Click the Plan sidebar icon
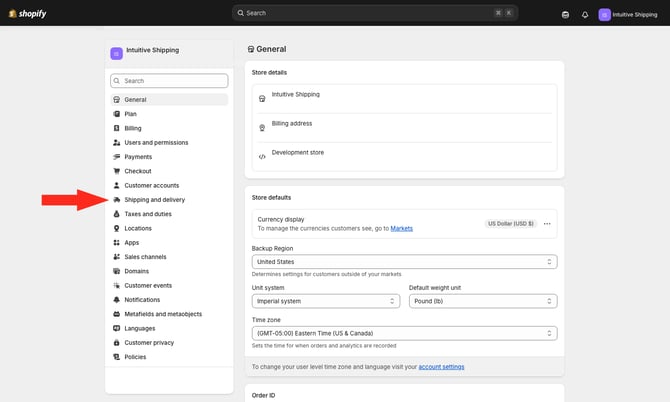 coord(117,114)
